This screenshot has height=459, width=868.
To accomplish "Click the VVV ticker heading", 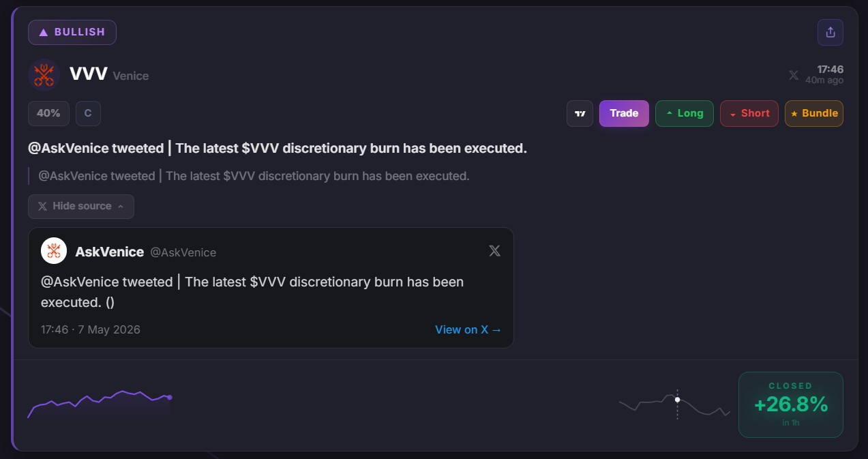I will (x=89, y=74).
